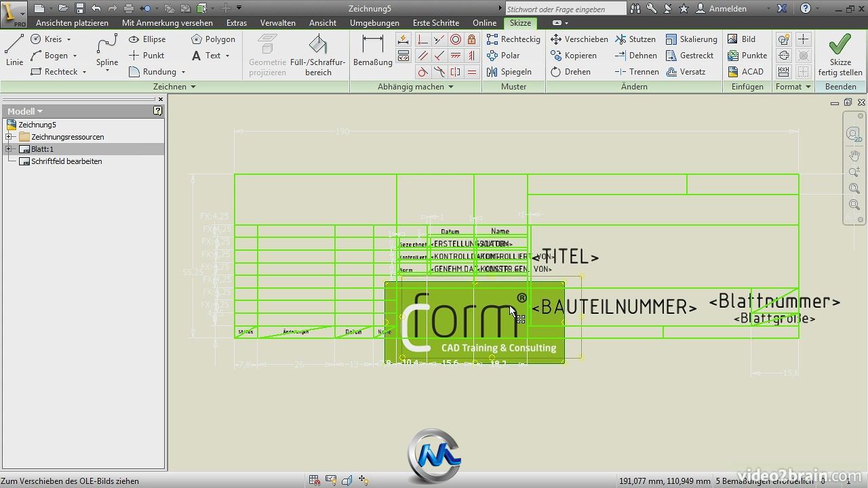Apply the horizontal constraint
The width and height of the screenshot is (868, 488).
[456, 56]
